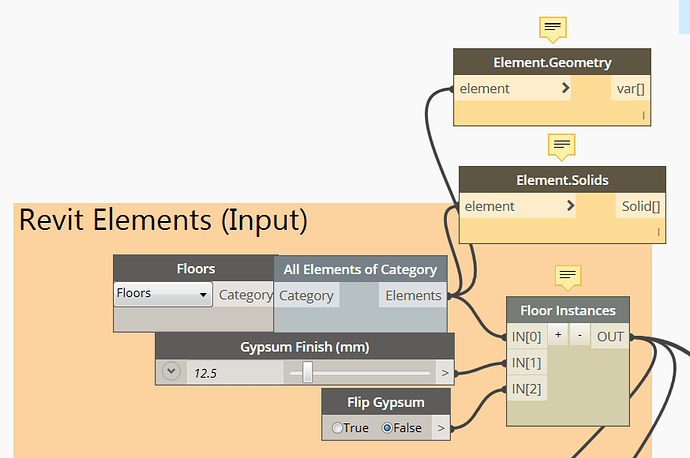The width and height of the screenshot is (690, 458).
Task: Select the Revit Elements (Input) group title
Action: tap(163, 220)
